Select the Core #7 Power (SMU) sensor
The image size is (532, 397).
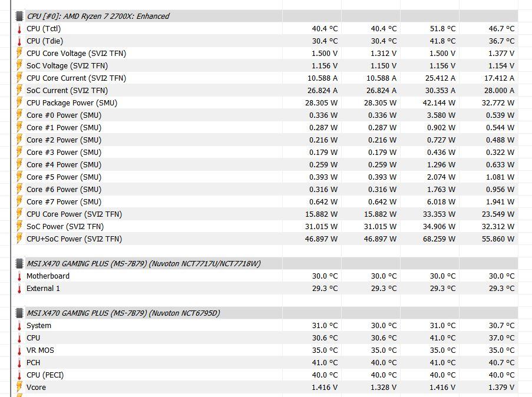[x=64, y=201]
